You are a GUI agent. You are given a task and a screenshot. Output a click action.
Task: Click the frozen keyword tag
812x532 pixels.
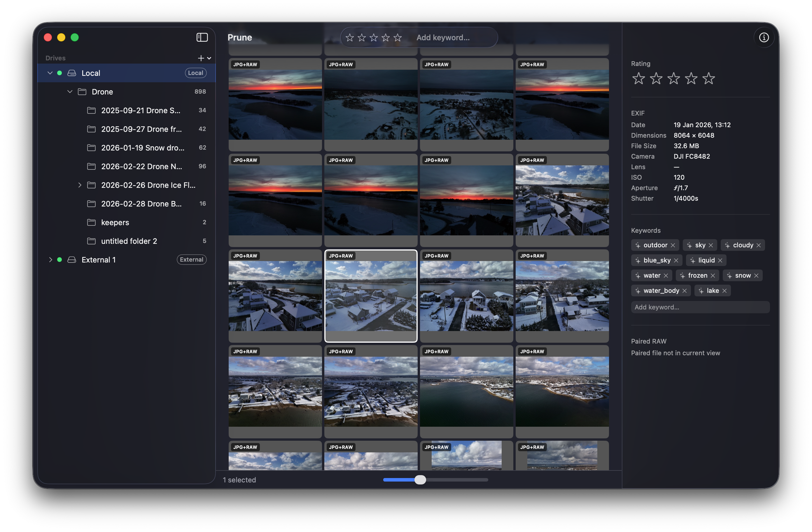pos(697,276)
